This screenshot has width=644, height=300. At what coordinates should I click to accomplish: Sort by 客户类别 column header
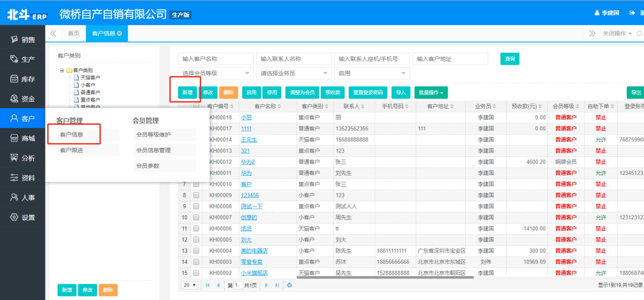point(315,106)
